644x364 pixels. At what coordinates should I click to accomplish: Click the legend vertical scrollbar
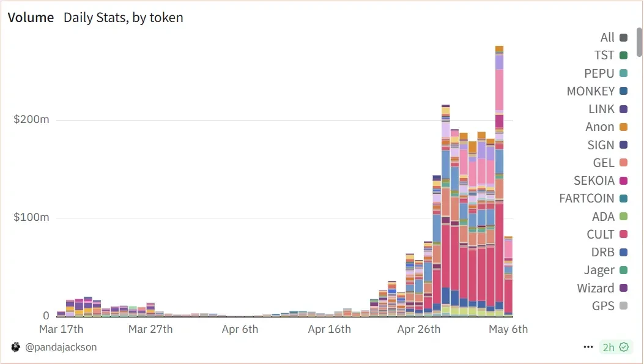click(640, 42)
